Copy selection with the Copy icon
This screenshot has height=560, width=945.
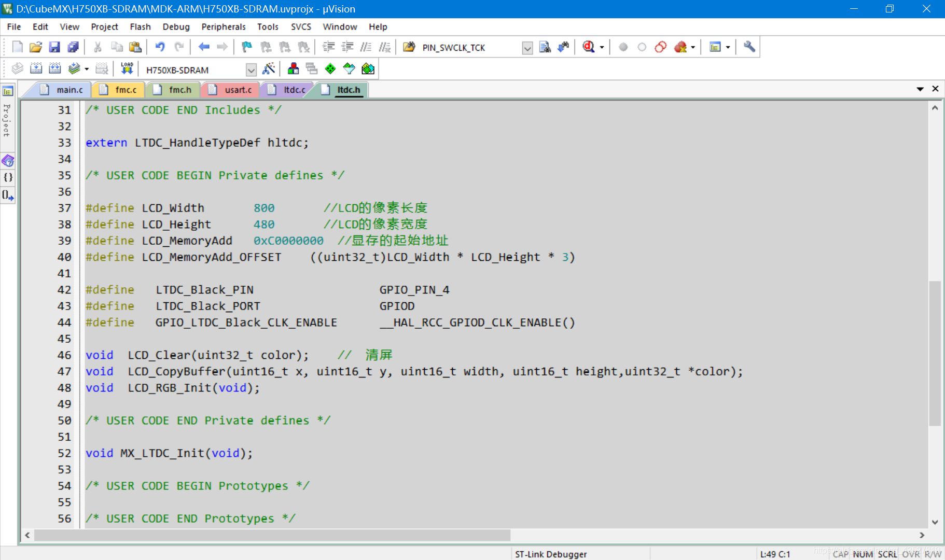[117, 47]
